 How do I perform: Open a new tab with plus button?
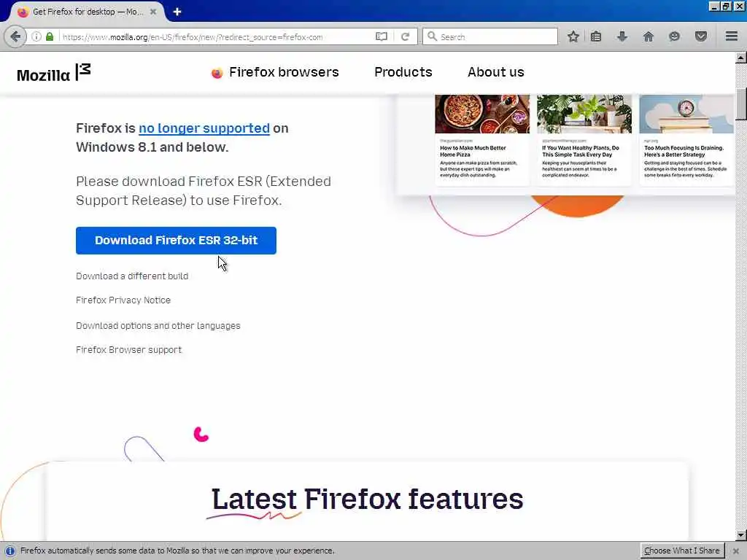click(x=177, y=12)
